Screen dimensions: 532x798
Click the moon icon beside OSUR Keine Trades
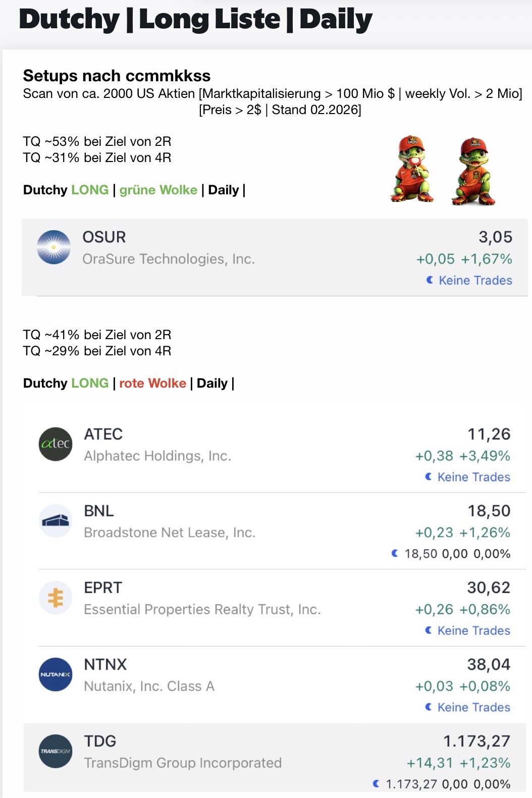(x=430, y=280)
